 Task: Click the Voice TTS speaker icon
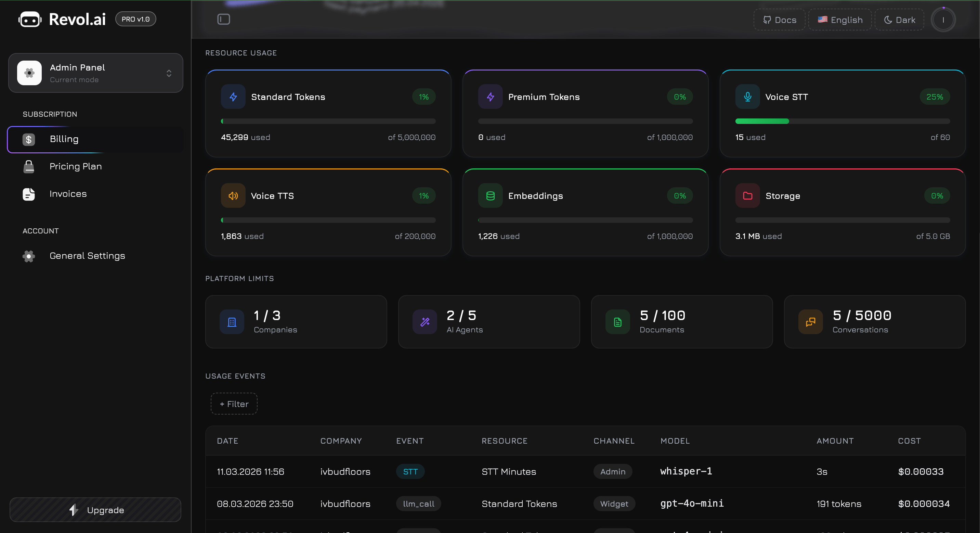point(233,196)
